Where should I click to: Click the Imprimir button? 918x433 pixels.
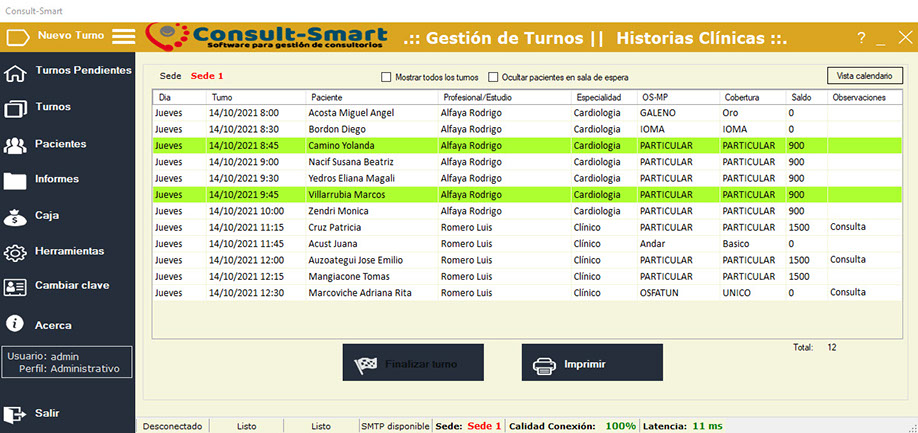(592, 363)
